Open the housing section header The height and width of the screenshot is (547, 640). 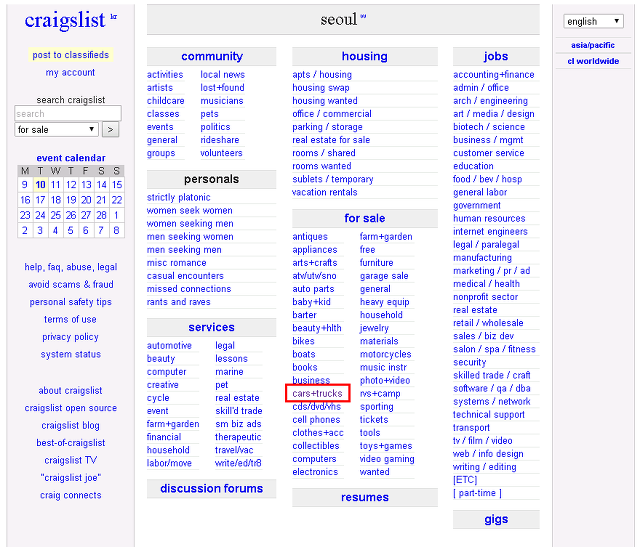coord(364,56)
